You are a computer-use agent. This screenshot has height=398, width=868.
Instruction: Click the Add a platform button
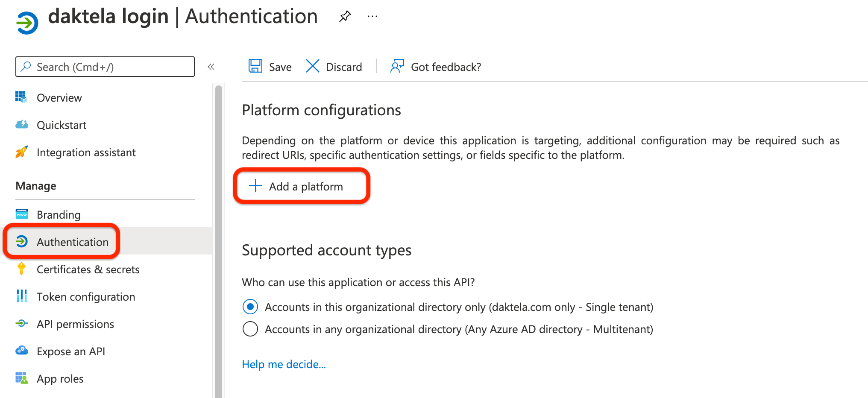tap(302, 186)
